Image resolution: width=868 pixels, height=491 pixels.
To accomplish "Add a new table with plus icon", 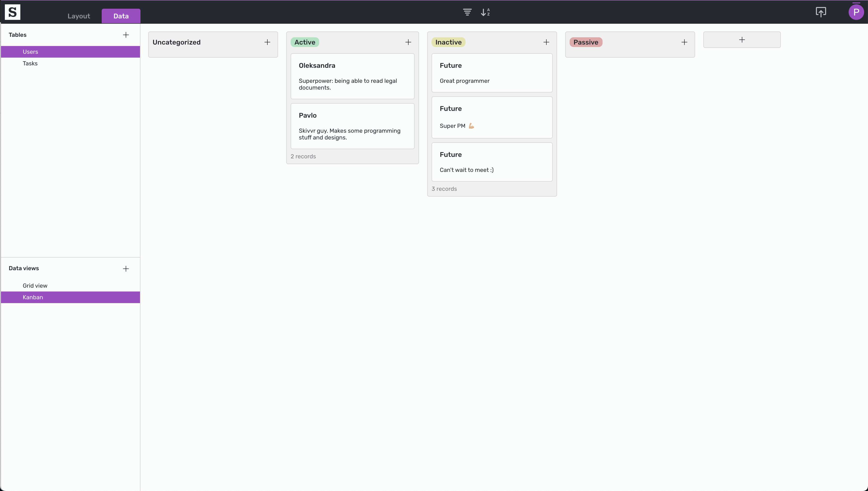I will coord(126,35).
